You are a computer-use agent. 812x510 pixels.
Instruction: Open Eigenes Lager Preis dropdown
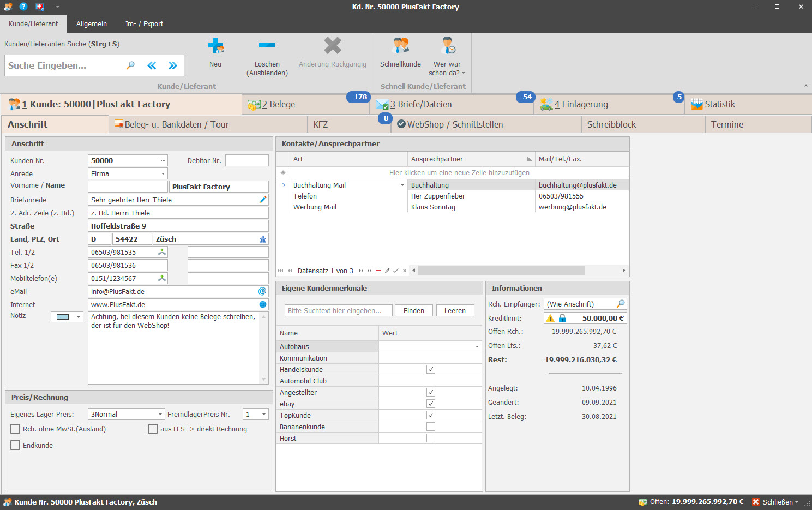(160, 414)
